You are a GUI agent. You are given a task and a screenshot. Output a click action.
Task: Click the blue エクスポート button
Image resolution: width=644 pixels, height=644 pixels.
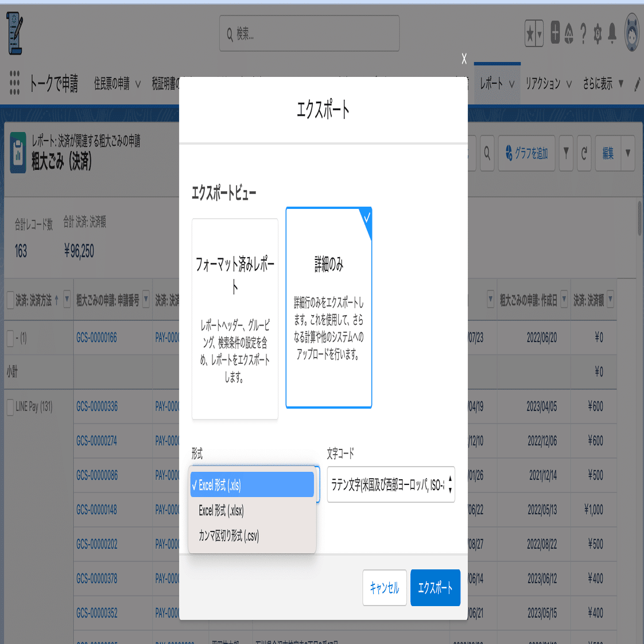(435, 588)
